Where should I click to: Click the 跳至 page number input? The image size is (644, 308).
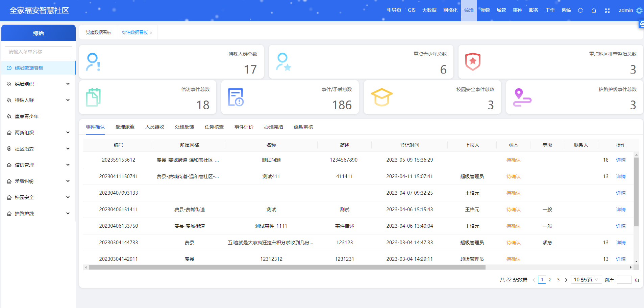pyautogui.click(x=624, y=280)
